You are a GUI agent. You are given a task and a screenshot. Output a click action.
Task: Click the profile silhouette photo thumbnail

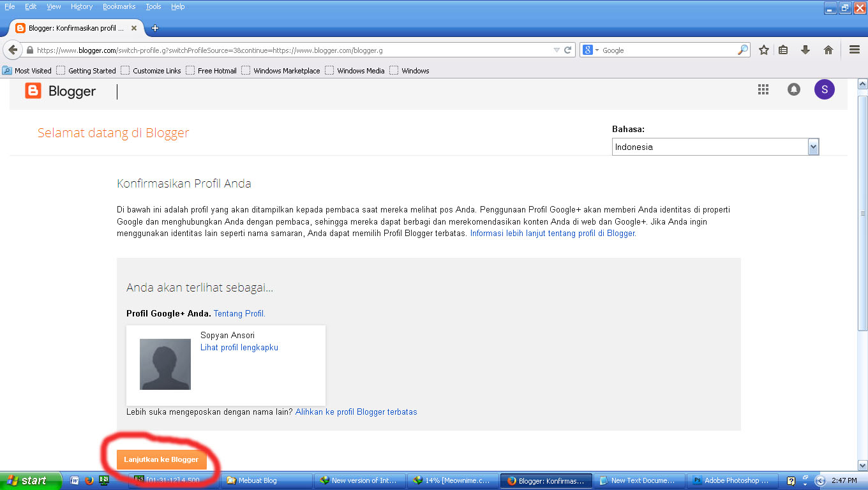click(x=165, y=364)
